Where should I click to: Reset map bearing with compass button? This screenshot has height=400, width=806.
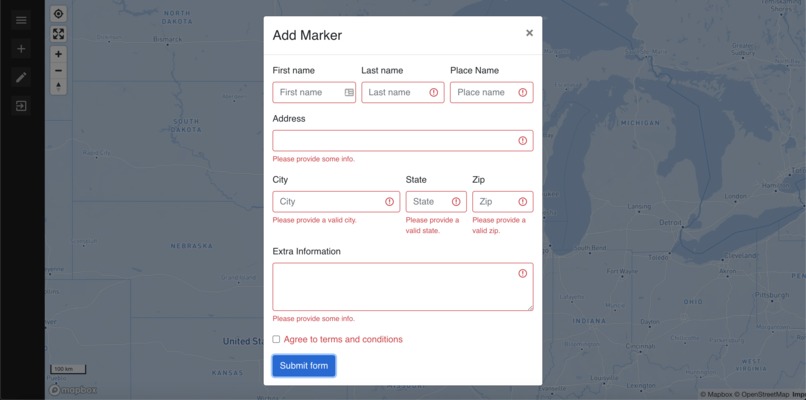pos(59,86)
